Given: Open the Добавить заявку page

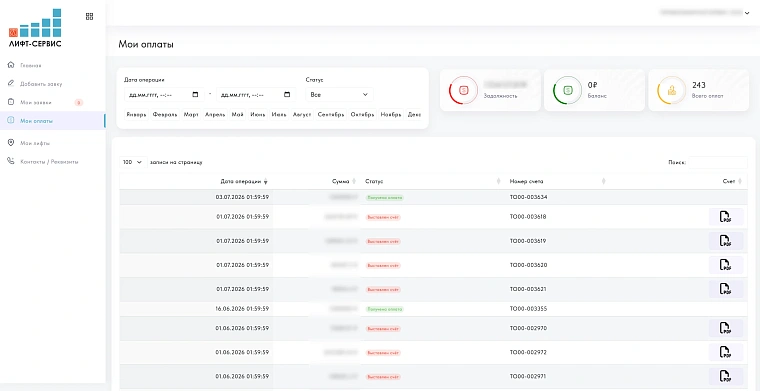Looking at the screenshot, I should click(41, 84).
